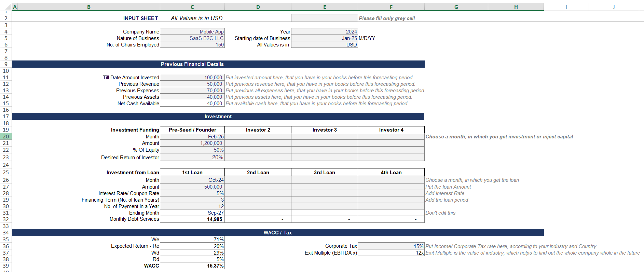
Task: Select column I header
Action: [x=566, y=7]
